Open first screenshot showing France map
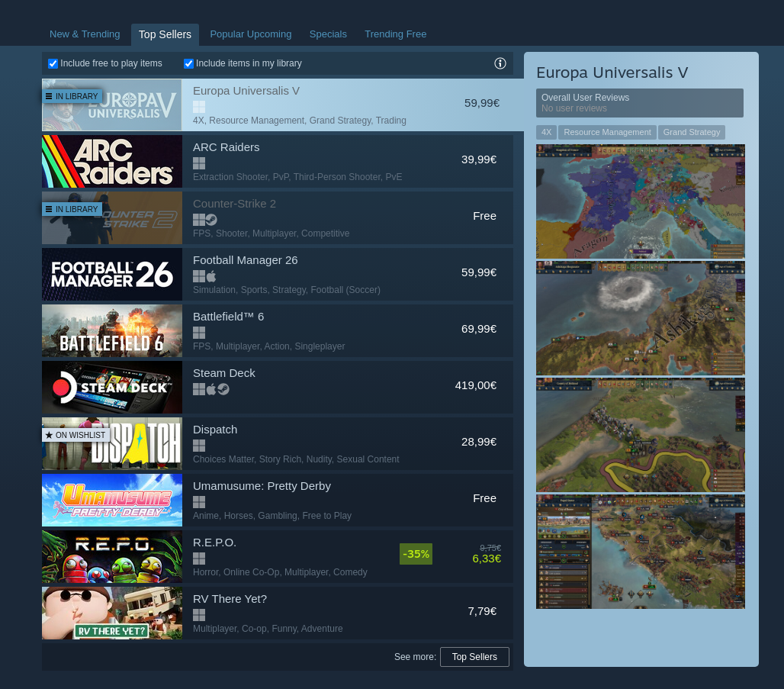Screen dimensions: 784x689 [641, 201]
